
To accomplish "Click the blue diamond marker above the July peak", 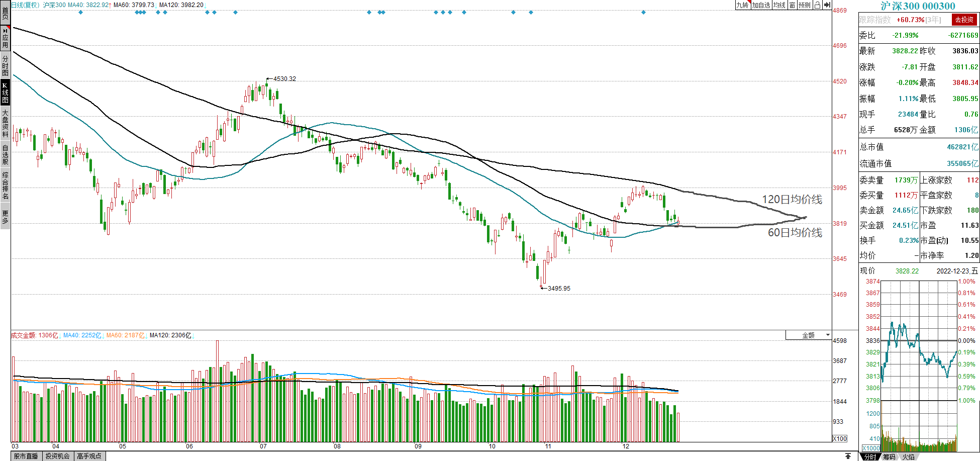I will coord(235,12).
